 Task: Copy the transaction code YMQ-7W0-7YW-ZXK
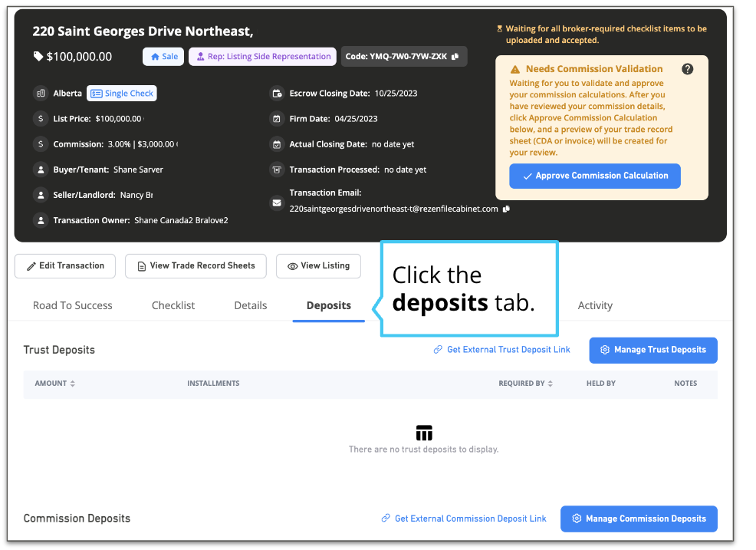(455, 57)
